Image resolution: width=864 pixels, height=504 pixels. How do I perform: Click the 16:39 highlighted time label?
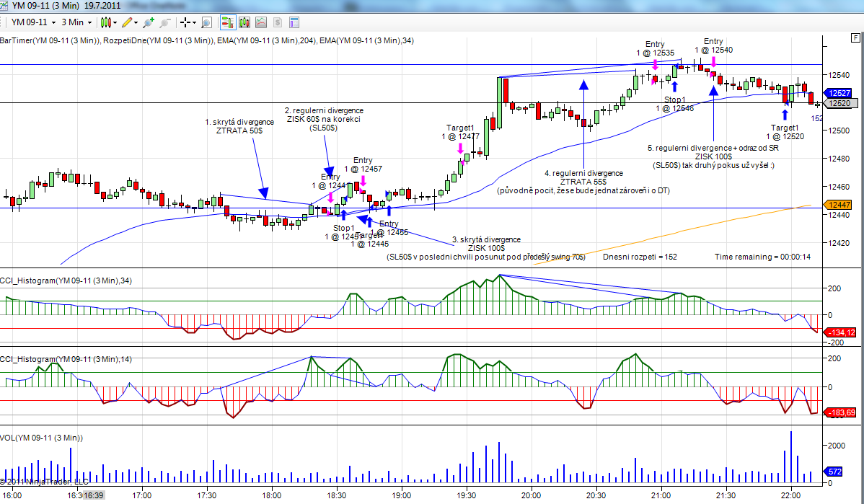pos(93,495)
